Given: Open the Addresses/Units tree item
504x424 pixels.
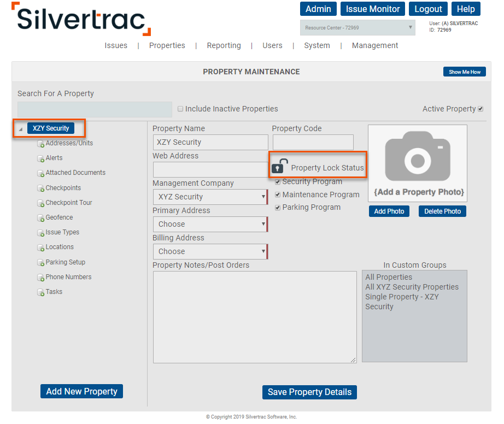Looking at the screenshot, I should (x=69, y=143).
